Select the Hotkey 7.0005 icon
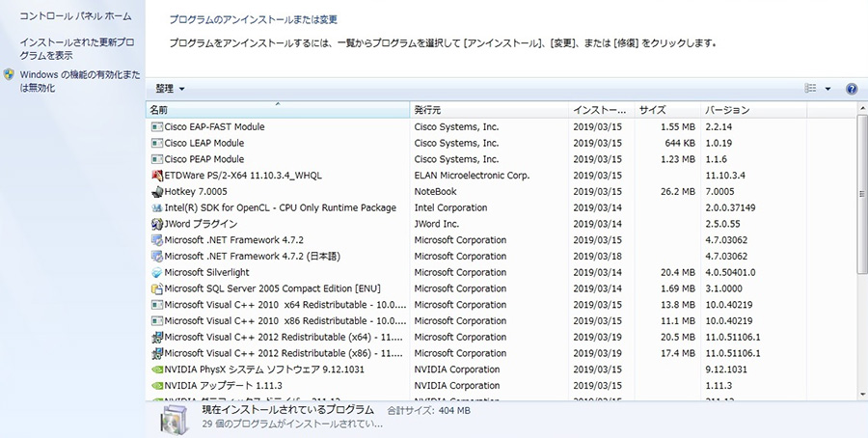 click(x=157, y=192)
